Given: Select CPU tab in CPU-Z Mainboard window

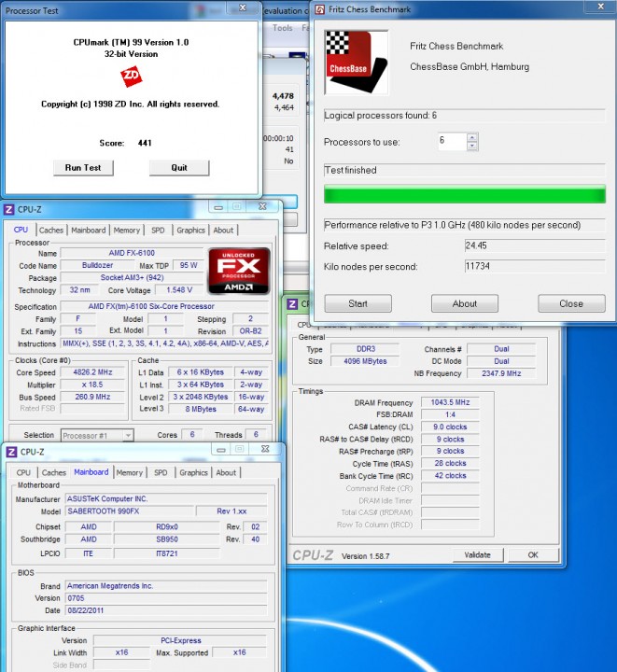Looking at the screenshot, I should [x=23, y=472].
